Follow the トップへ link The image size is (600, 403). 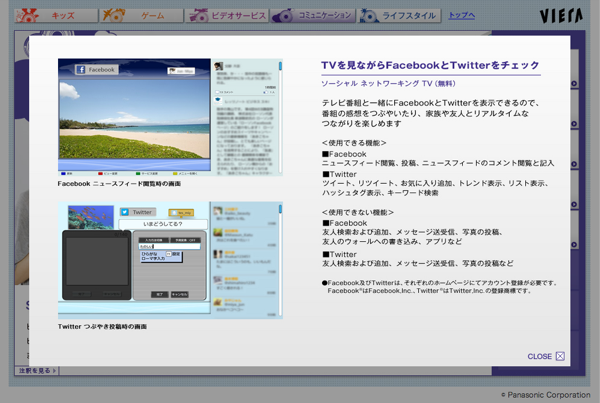click(461, 15)
